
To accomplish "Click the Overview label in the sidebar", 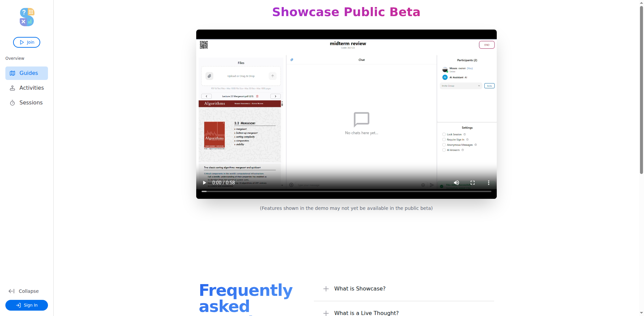I will tap(15, 58).
